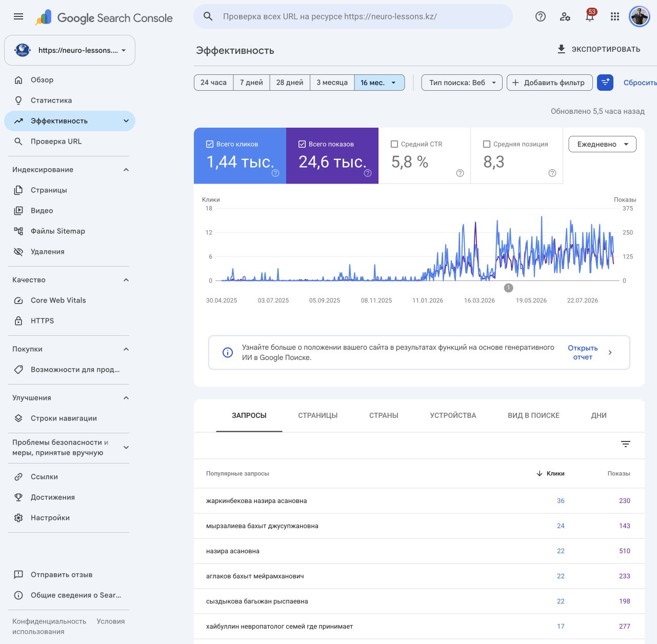Viewport: 657px width, 644px height.
Task: Open Core Web Vitals report
Action: (70, 300)
